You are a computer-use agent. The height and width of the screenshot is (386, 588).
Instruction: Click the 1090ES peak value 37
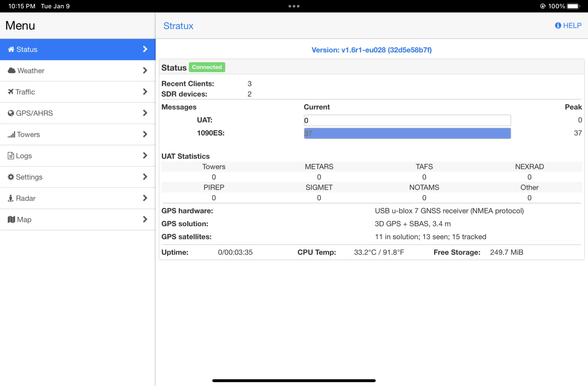(578, 133)
